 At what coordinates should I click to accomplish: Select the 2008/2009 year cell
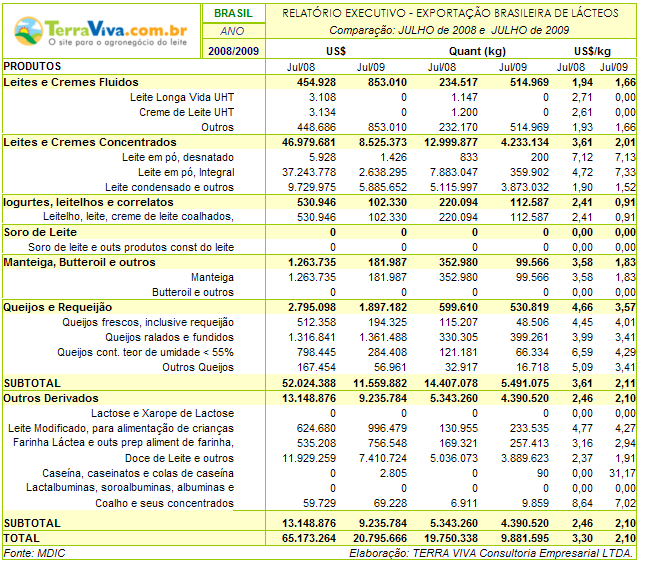pyautogui.click(x=233, y=51)
